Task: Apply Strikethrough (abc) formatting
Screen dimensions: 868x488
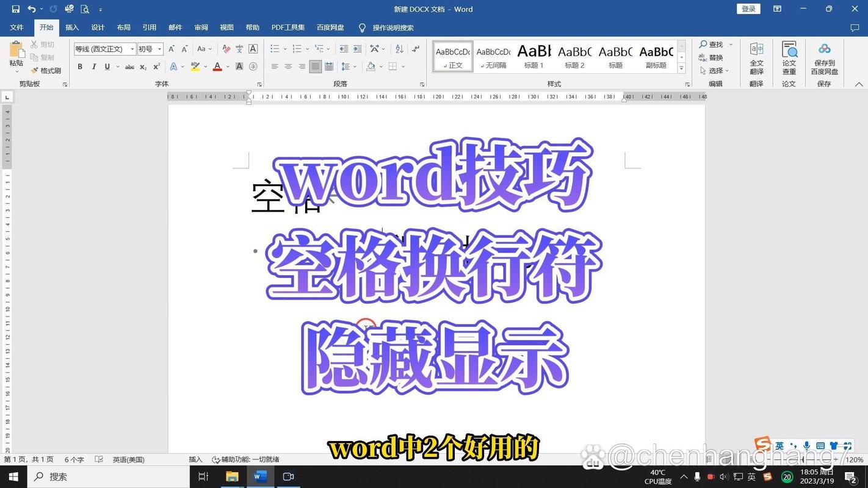Action: pos(129,66)
